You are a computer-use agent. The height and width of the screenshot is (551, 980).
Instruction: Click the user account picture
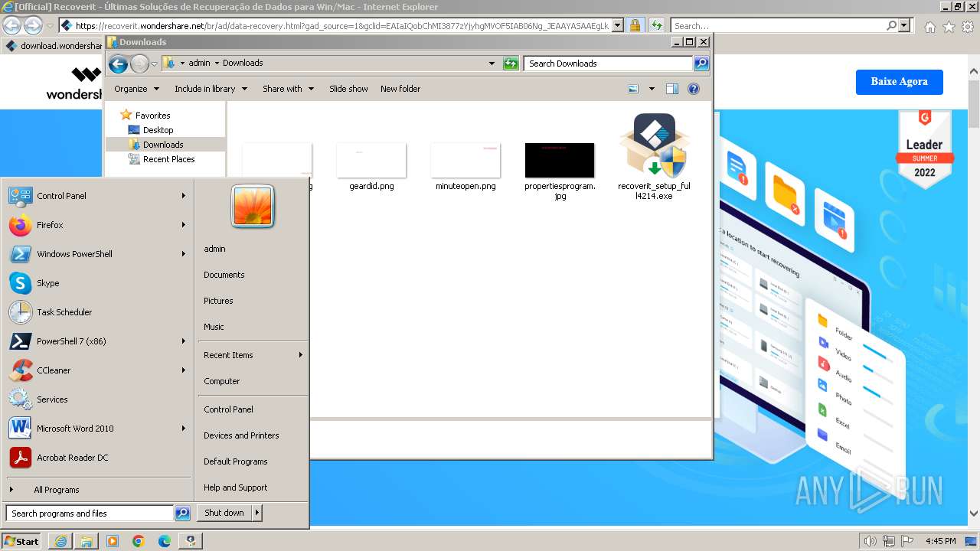point(253,207)
